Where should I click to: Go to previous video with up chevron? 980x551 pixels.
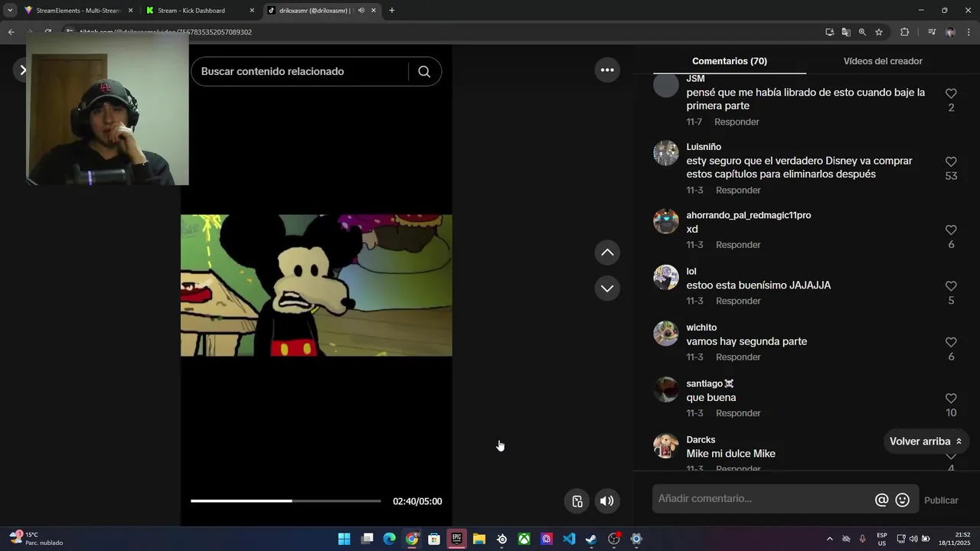pyautogui.click(x=607, y=253)
